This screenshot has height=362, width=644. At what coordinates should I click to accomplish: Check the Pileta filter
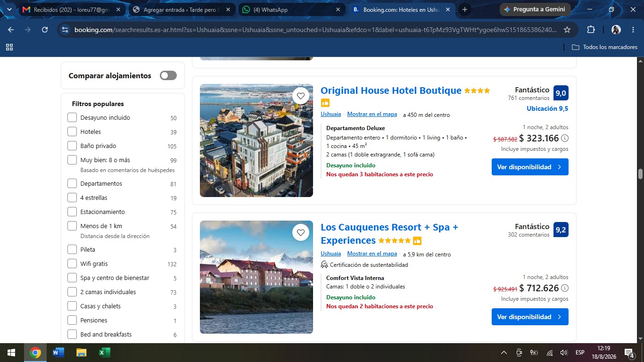point(72,249)
